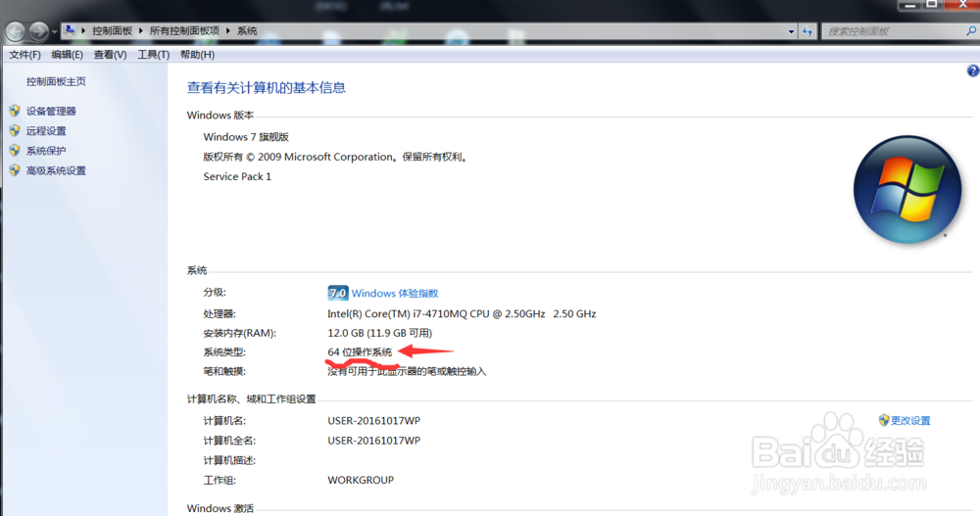Open recent pages dropdown next to Forward
Image resolution: width=980 pixels, height=516 pixels.
pos(54,31)
